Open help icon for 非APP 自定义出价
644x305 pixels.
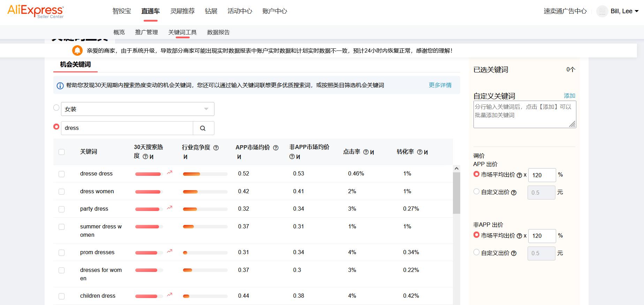point(514,253)
